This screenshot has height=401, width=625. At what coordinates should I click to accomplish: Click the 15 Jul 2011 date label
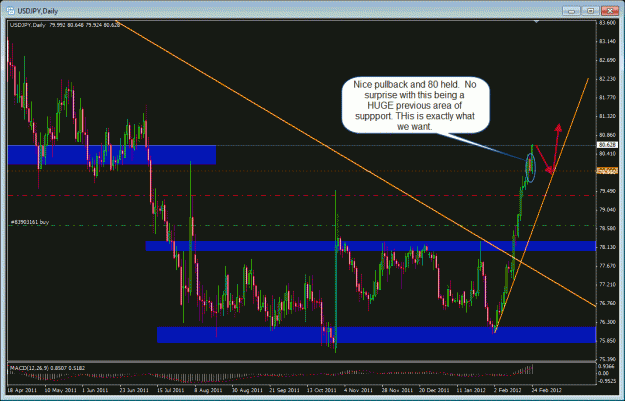click(171, 390)
